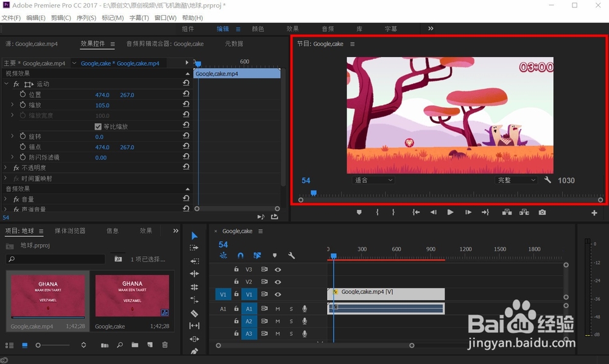Select Google,cake.mp4 clip on V1

click(386, 294)
